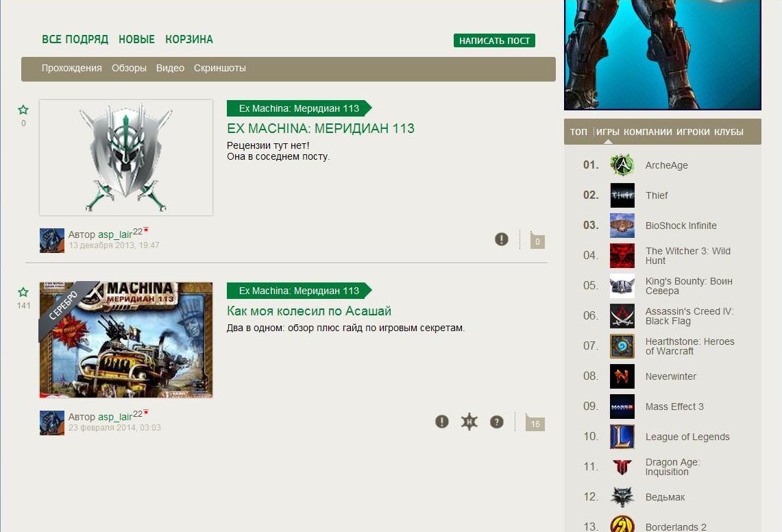Open comments flag showing 16
Viewport: 782px width, 532px height.
(535, 423)
